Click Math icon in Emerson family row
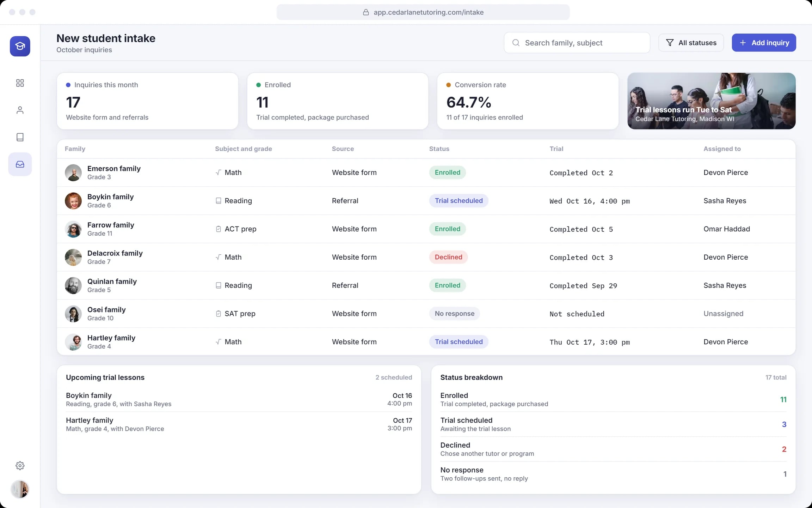 tap(219, 173)
